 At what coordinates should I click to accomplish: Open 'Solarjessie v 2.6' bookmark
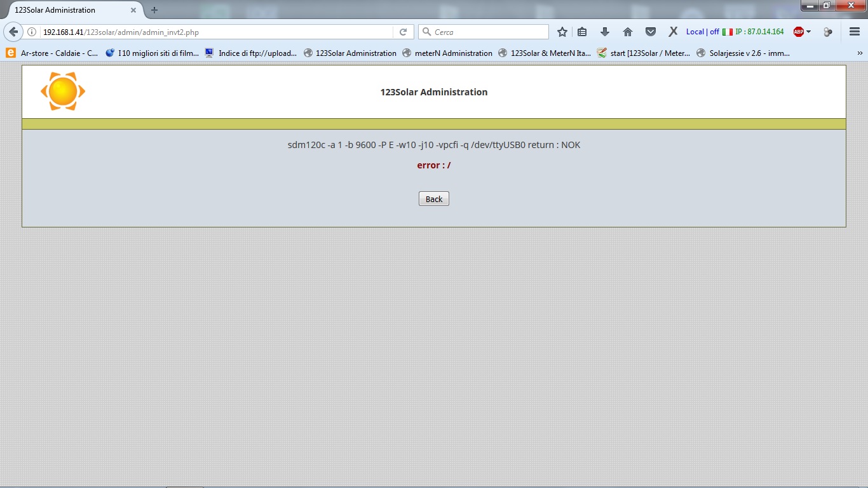tap(743, 53)
